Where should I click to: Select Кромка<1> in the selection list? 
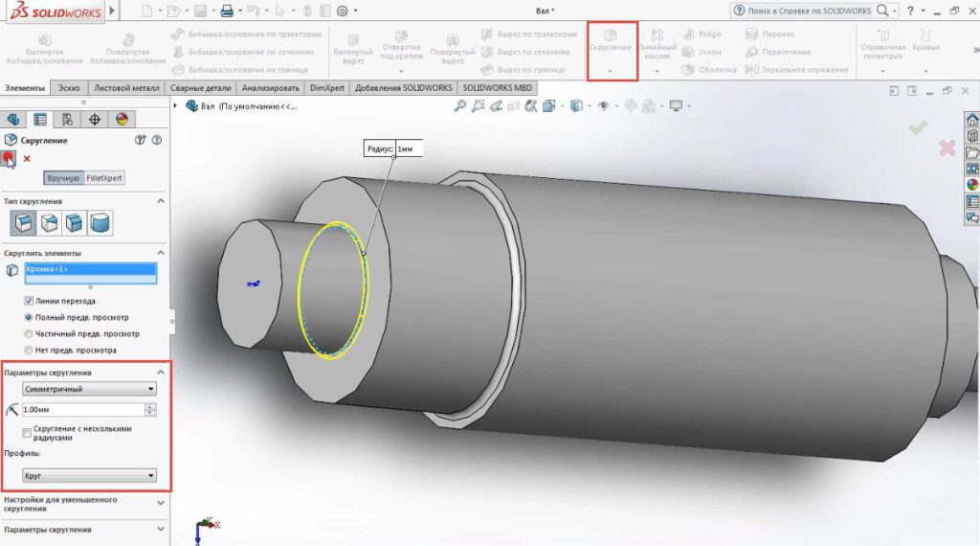[90, 269]
